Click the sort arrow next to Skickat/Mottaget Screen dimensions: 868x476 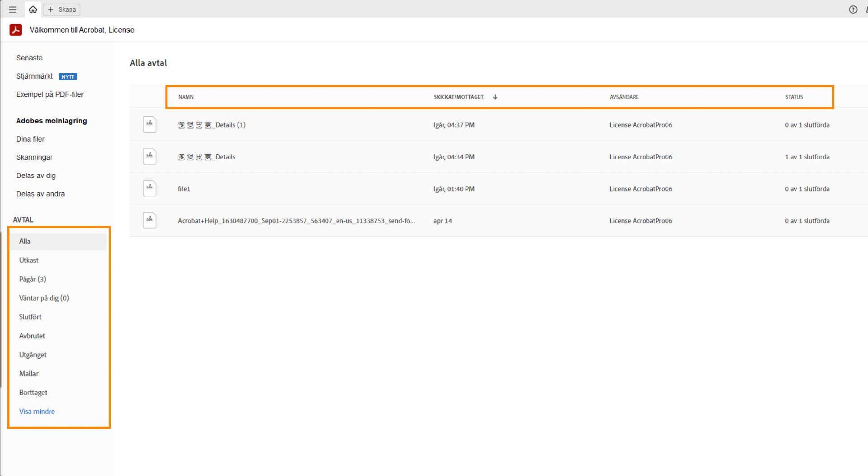pos(495,97)
